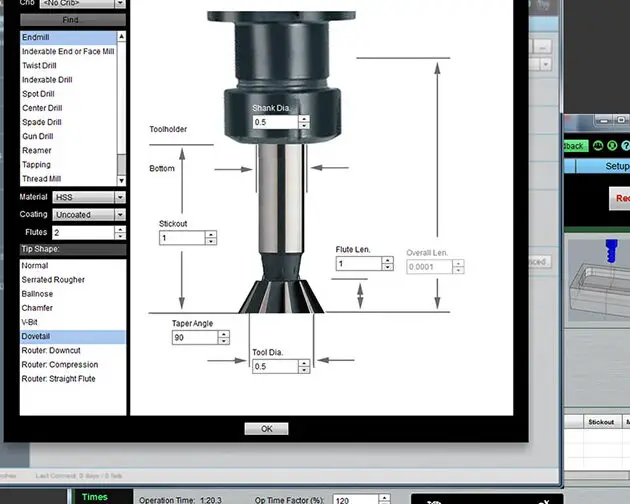Image resolution: width=630 pixels, height=504 pixels.
Task: Click the Stickout value field
Action: click(182, 238)
